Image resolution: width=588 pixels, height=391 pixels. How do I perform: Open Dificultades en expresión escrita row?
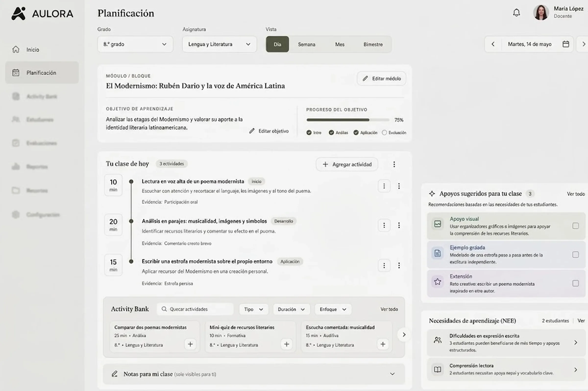[506, 343]
